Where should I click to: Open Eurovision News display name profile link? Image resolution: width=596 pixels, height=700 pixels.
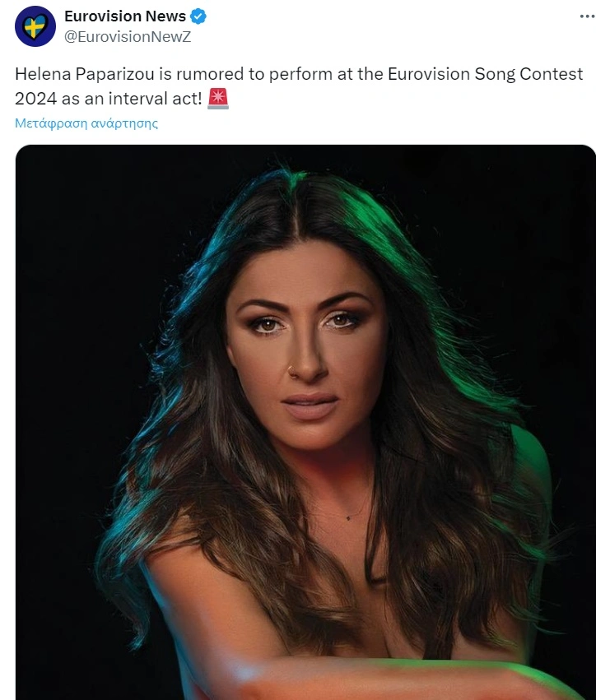tap(125, 16)
